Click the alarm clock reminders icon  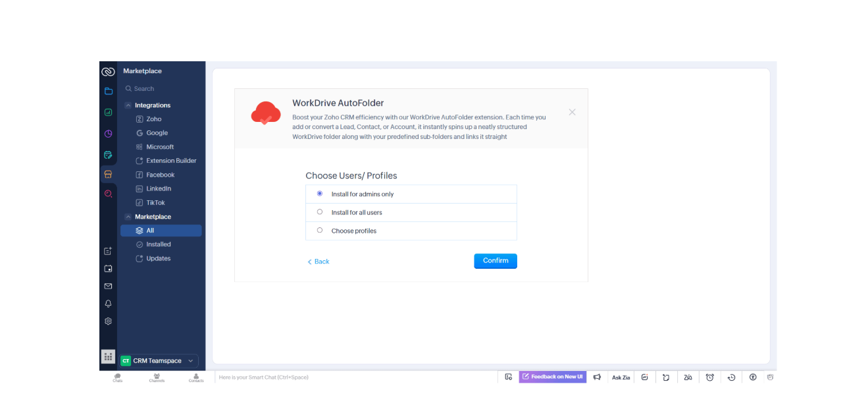point(709,377)
